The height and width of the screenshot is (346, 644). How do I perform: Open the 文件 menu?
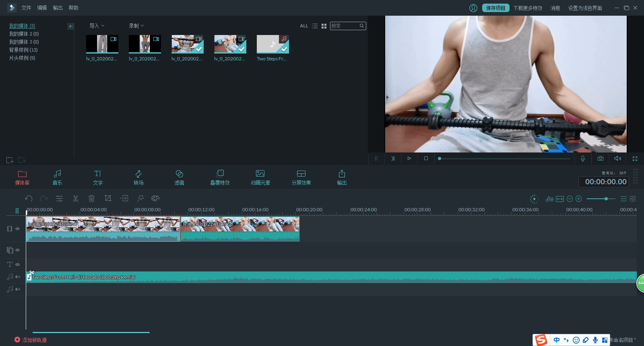tap(26, 8)
